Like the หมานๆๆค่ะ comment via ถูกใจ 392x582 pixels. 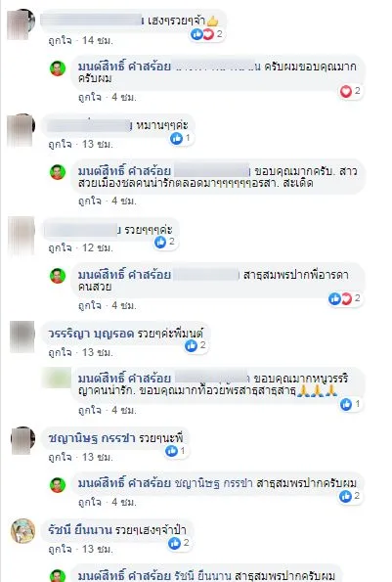point(60,144)
